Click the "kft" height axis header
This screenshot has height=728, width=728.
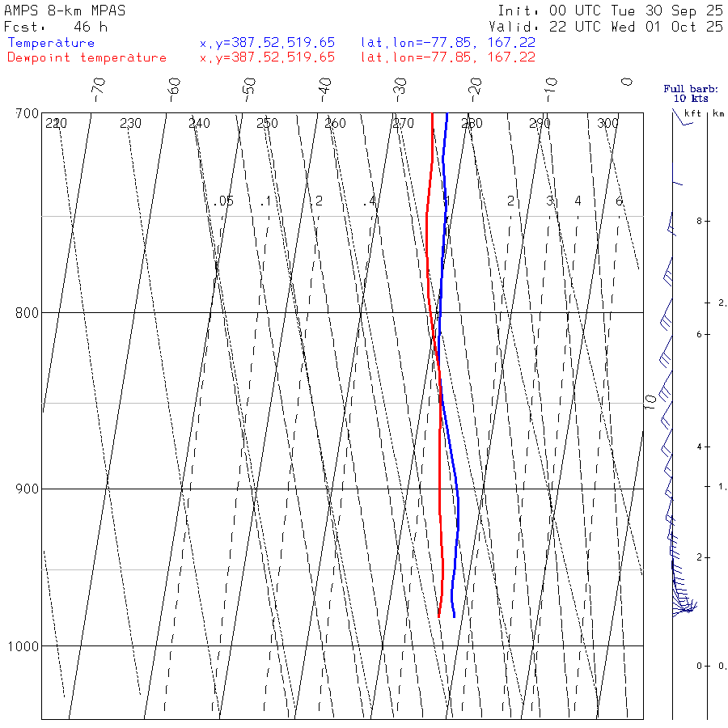(692, 113)
